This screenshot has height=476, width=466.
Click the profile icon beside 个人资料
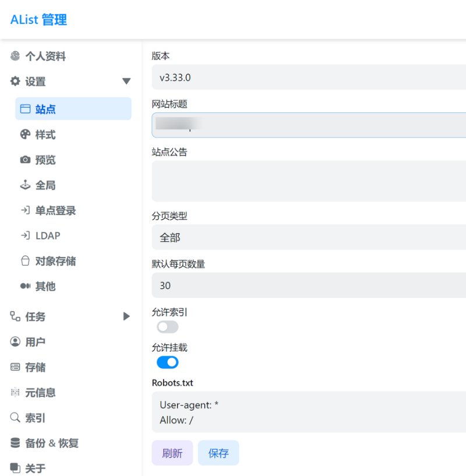click(15, 56)
